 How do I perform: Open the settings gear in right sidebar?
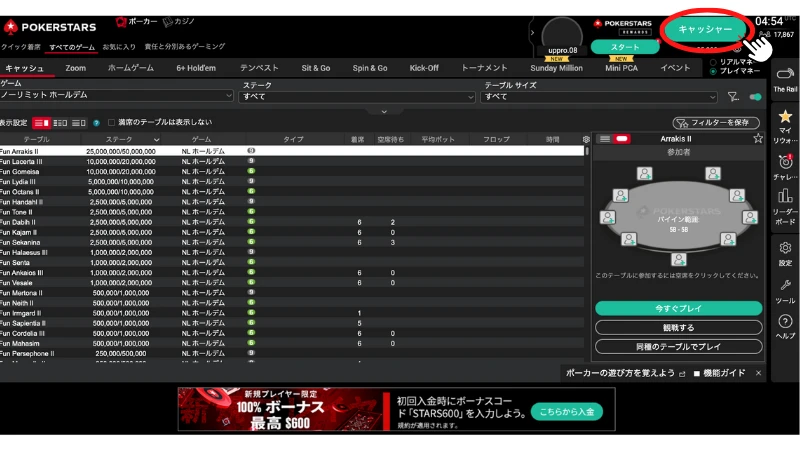(785, 248)
